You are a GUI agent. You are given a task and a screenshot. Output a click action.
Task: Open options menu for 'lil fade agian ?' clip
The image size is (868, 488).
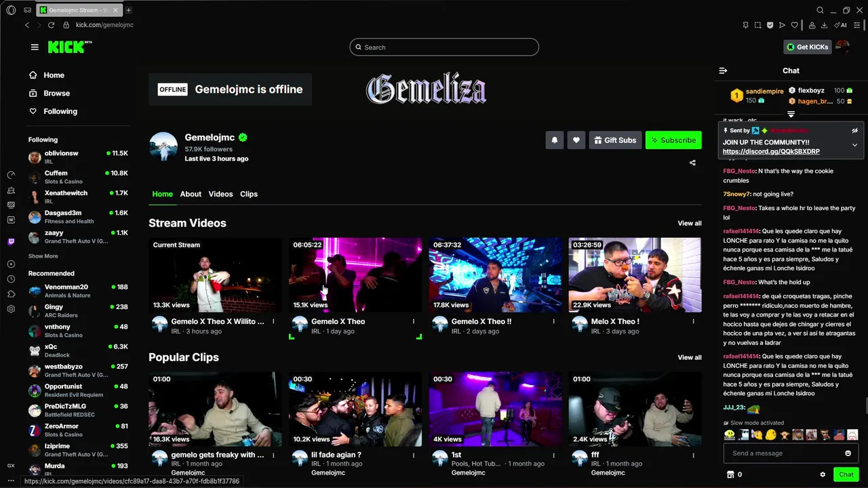(414, 455)
